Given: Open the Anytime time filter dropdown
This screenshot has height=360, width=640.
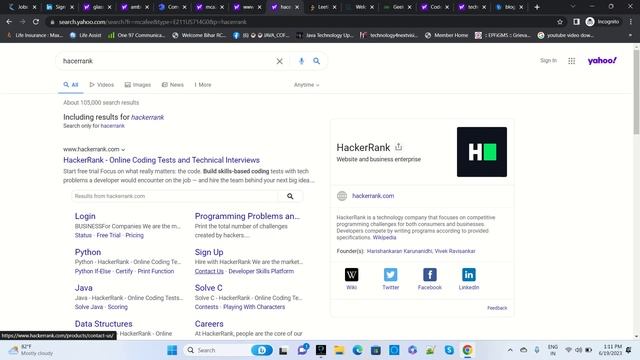Looking at the screenshot, I should click(307, 85).
